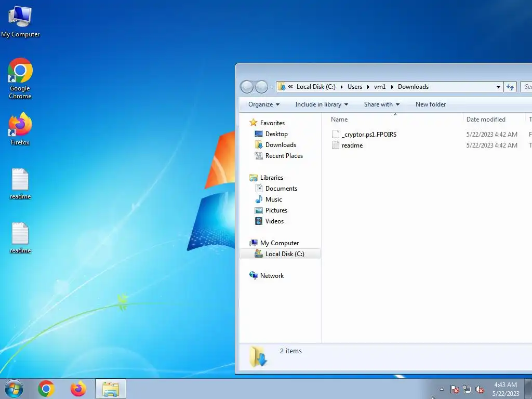Viewport: 532px width, 399px height.
Task: Expand the double chevron in address bar
Action: click(290, 87)
